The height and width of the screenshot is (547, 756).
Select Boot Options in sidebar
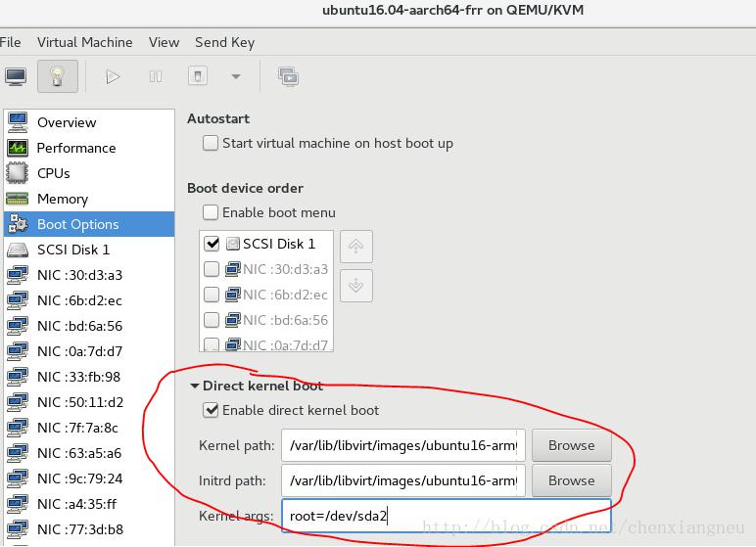(x=89, y=224)
